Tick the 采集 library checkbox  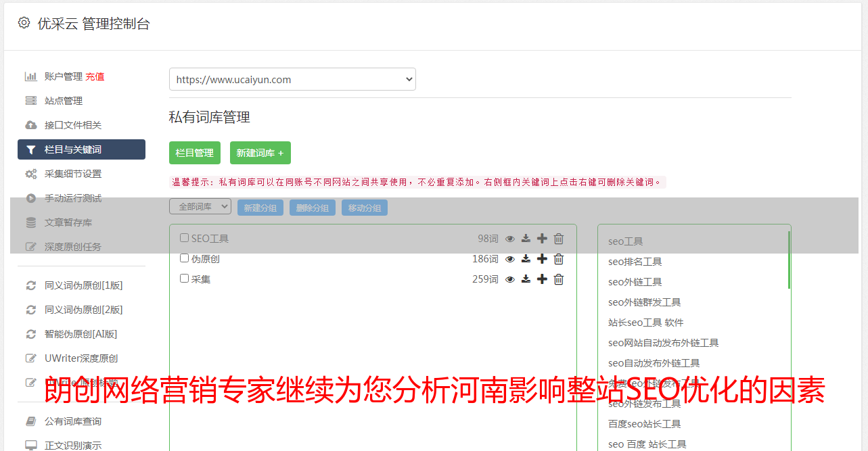[x=184, y=279]
